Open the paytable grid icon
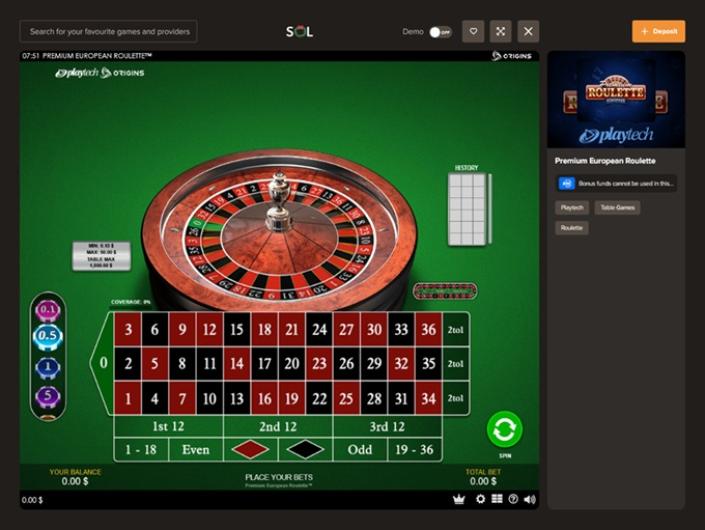The width and height of the screenshot is (705, 530). pyautogui.click(x=497, y=499)
